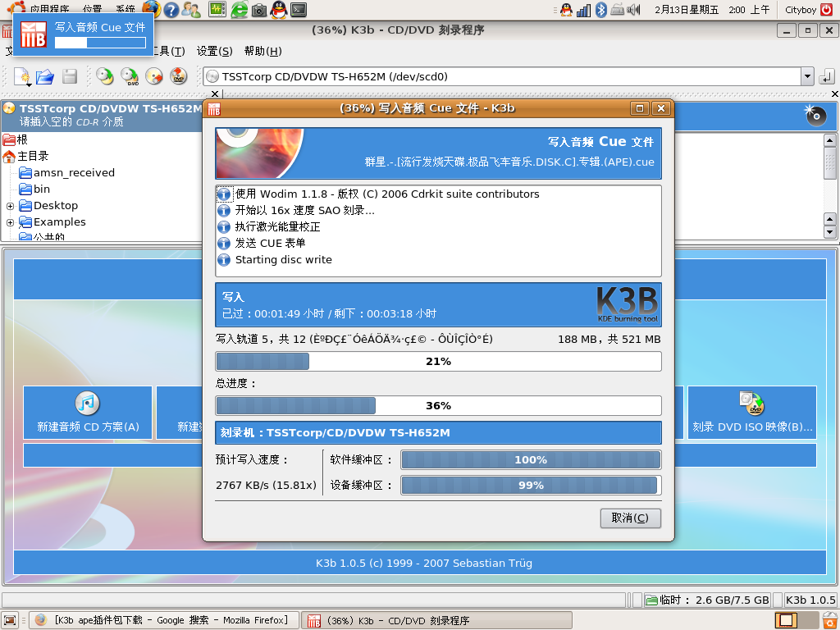The image size is (840, 630).
Task: Click the go arrow icon beside the device field
Action: point(827,76)
